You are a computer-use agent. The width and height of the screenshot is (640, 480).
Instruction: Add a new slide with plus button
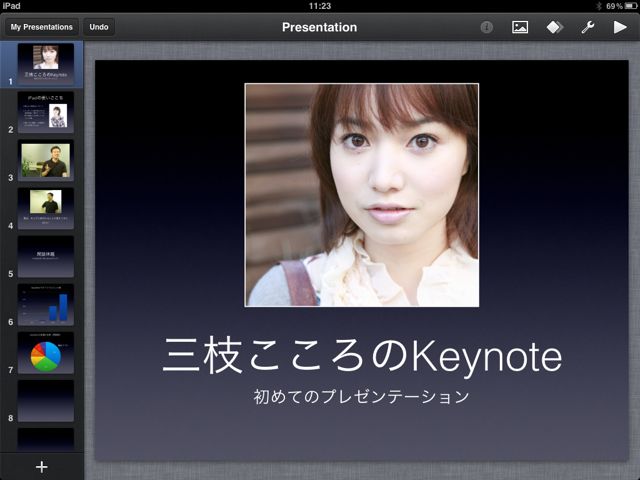[42, 467]
